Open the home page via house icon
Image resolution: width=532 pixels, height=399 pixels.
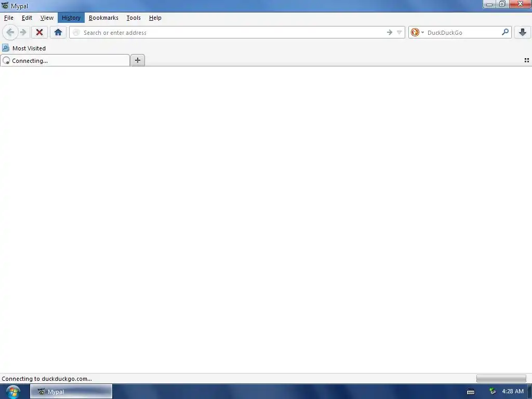[x=58, y=33]
